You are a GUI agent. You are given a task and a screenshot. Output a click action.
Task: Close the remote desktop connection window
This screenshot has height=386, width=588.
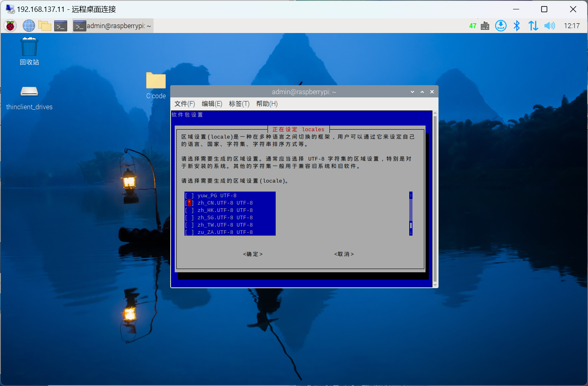(573, 9)
